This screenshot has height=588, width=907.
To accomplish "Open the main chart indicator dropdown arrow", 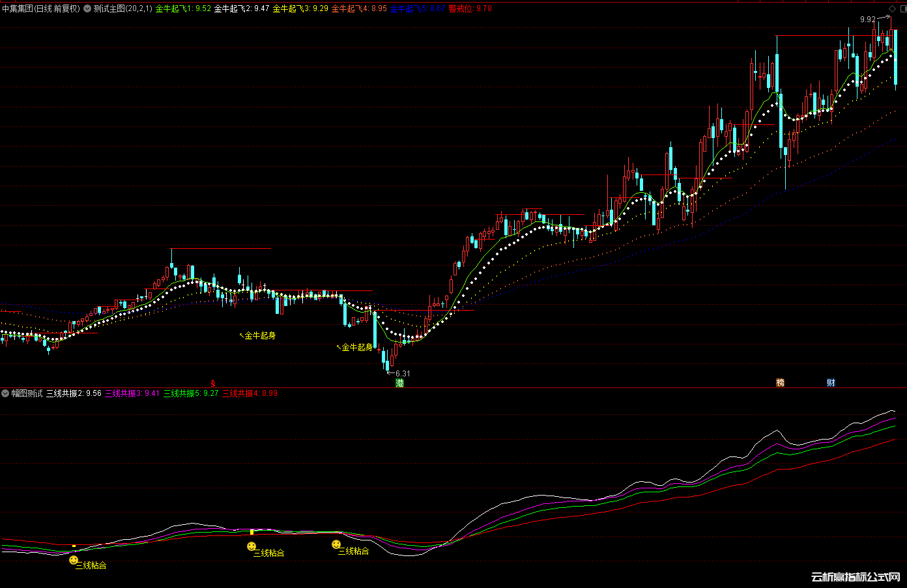I will 87,9.
